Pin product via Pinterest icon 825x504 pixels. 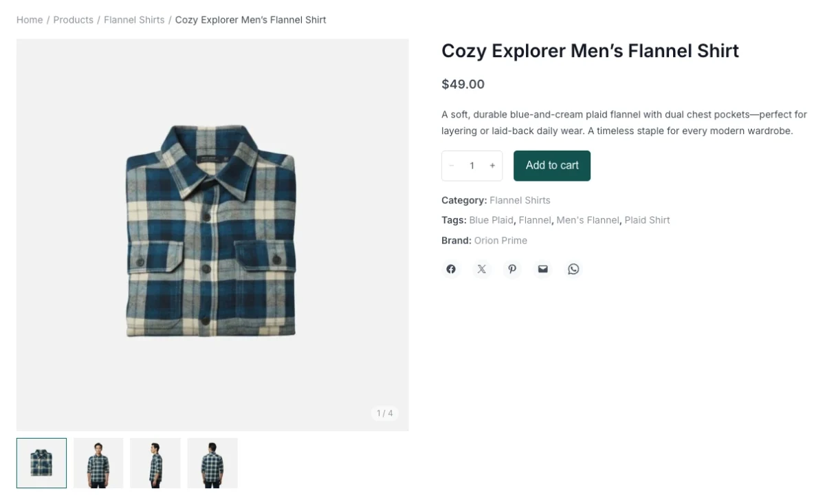tap(512, 269)
